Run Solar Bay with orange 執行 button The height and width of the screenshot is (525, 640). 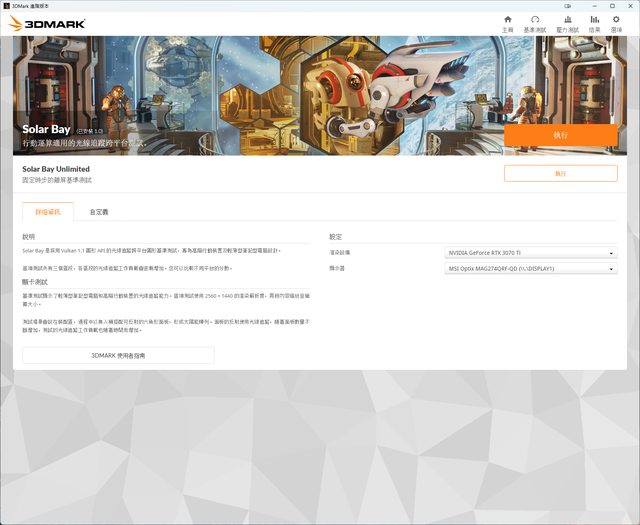tap(560, 135)
